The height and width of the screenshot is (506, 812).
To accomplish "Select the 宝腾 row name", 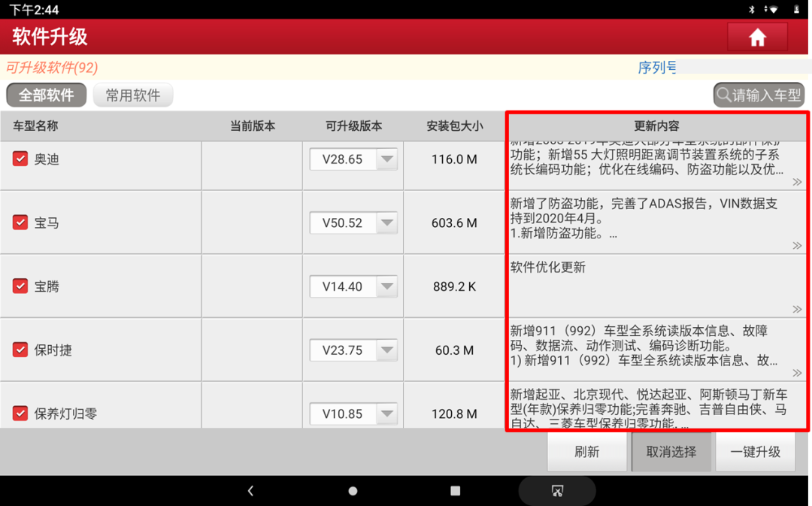I will [47, 286].
